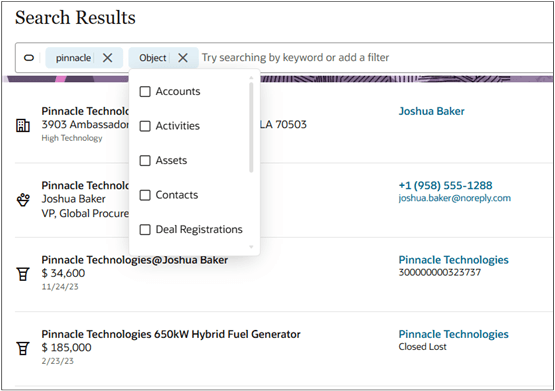The height and width of the screenshot is (391, 555).
Task: Open the joshua.baker@noreply.com email link
Action: (x=455, y=198)
